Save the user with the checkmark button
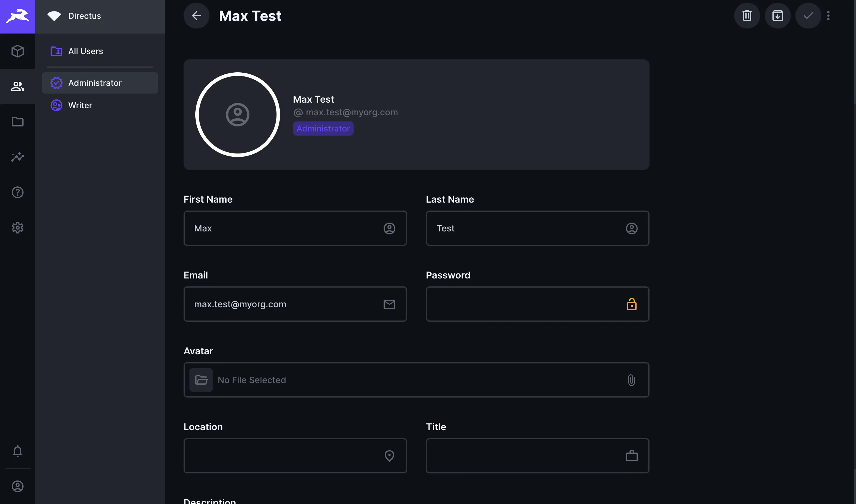This screenshot has height=504, width=856. click(808, 15)
